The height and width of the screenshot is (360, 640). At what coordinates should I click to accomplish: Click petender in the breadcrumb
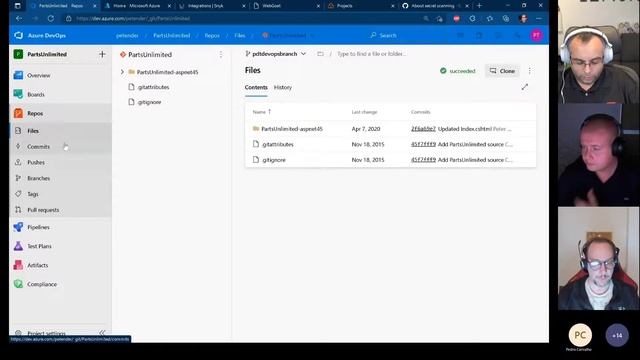tap(127, 36)
